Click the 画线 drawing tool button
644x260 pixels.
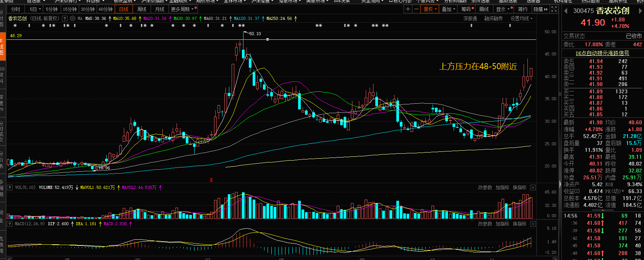pos(484,9)
